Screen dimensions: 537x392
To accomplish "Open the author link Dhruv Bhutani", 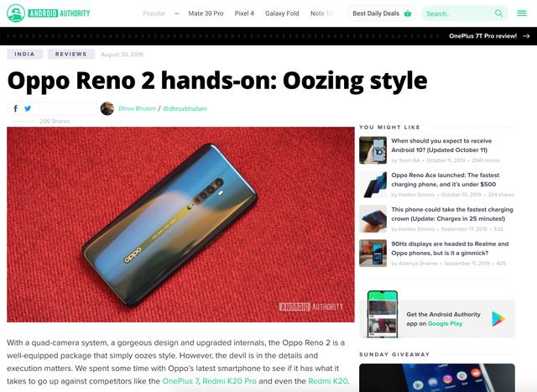I will (137, 108).
